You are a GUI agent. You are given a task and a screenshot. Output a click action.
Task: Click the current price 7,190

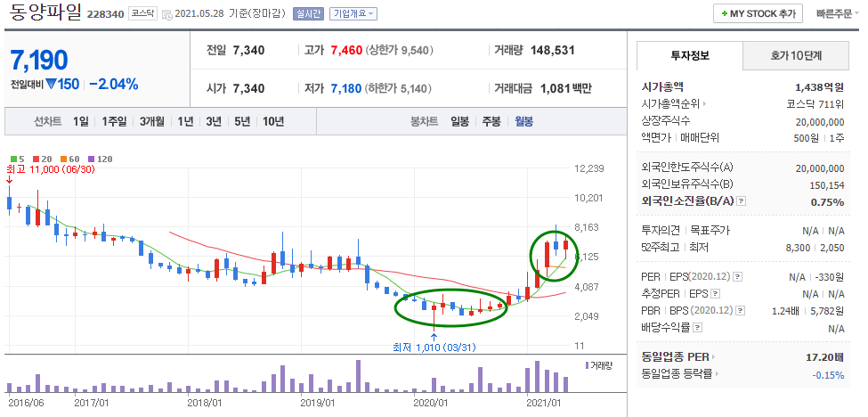(x=39, y=61)
